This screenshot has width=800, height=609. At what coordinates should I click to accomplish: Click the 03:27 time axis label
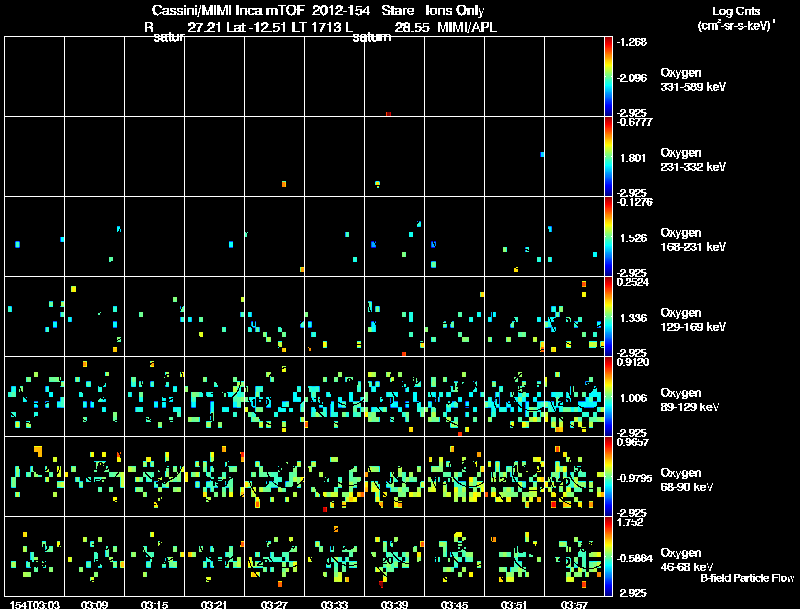tap(274, 604)
